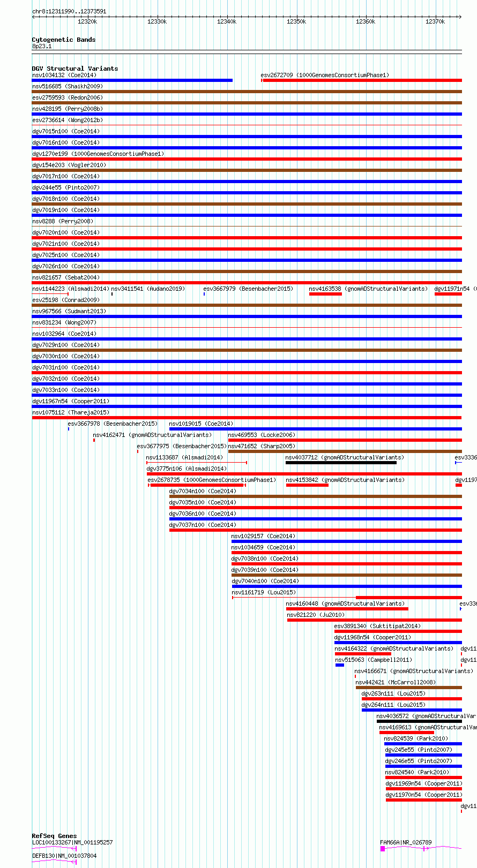Image resolution: width=477 pixels, height=868 pixels.
Task: Click the dgv245e55 (Pinto2007) label
Action: [x=419, y=750]
